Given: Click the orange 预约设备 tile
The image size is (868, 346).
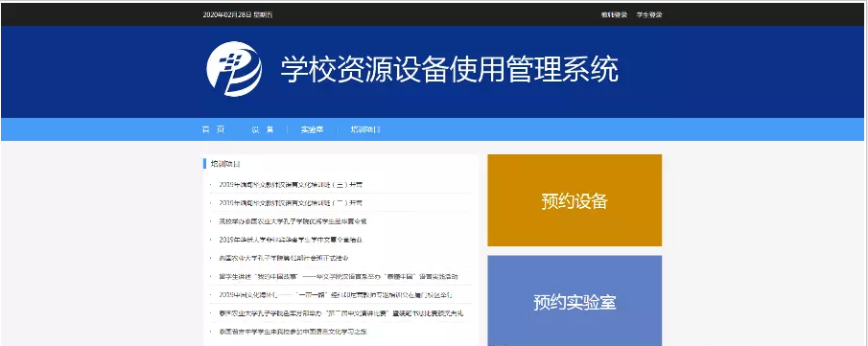Looking at the screenshot, I should pos(575,200).
